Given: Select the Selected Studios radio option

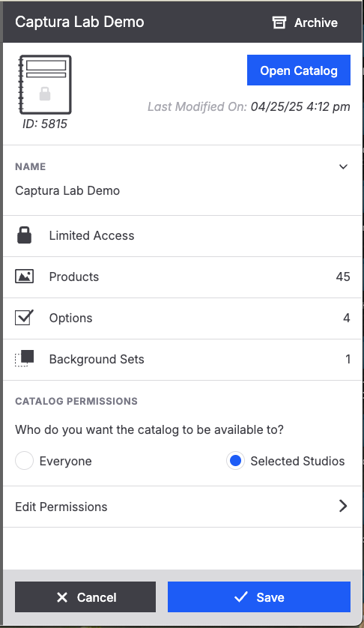Looking at the screenshot, I should click(235, 461).
